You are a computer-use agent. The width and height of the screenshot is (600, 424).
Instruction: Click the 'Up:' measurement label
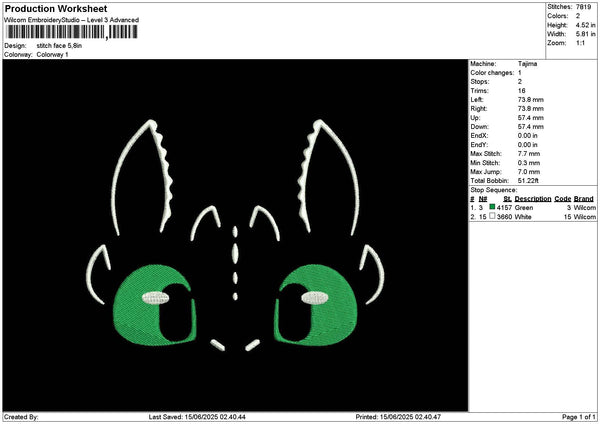coord(475,118)
